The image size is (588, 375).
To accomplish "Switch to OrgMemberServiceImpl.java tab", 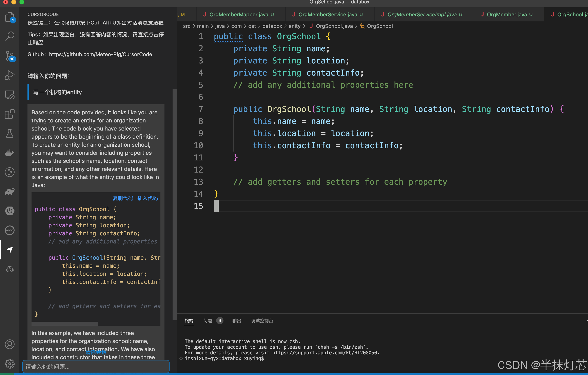I will 422,15.
